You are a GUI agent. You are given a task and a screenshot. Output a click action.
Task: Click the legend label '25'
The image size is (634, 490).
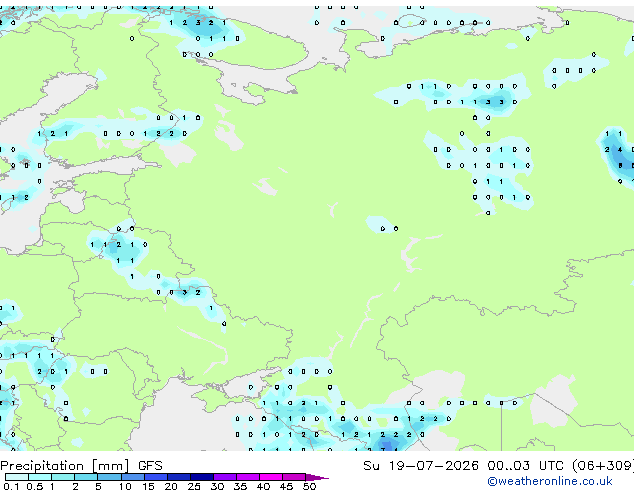[x=194, y=486]
